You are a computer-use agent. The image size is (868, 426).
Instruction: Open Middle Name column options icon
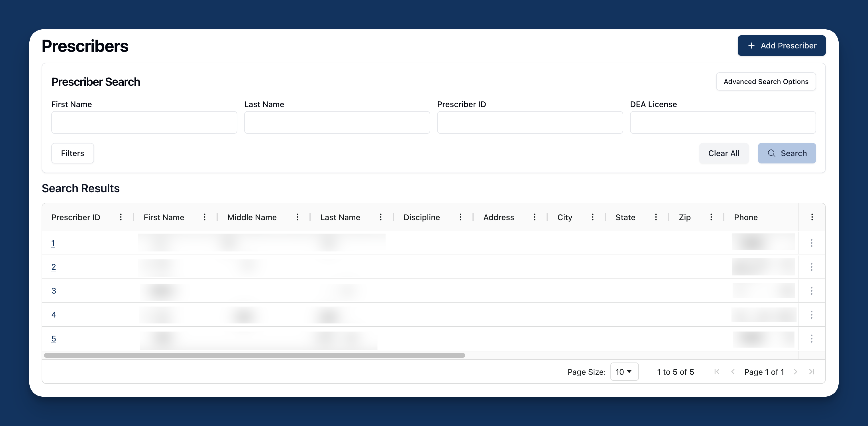(x=297, y=217)
